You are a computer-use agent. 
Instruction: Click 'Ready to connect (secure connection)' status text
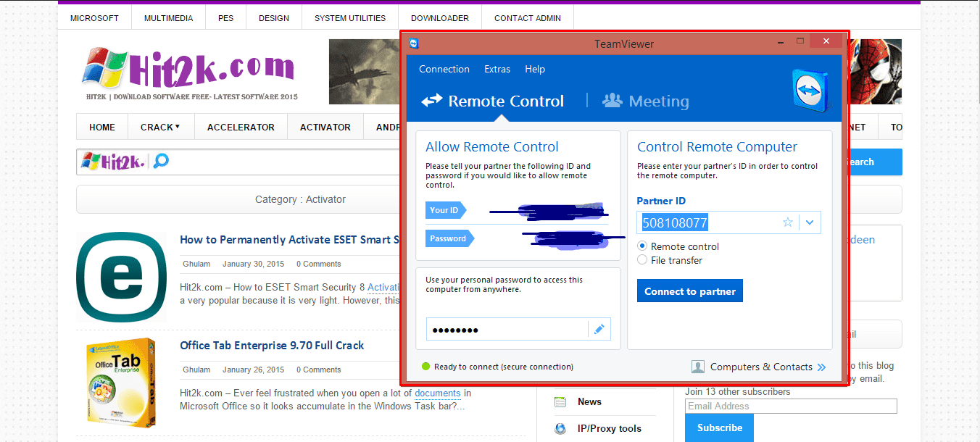tap(504, 367)
